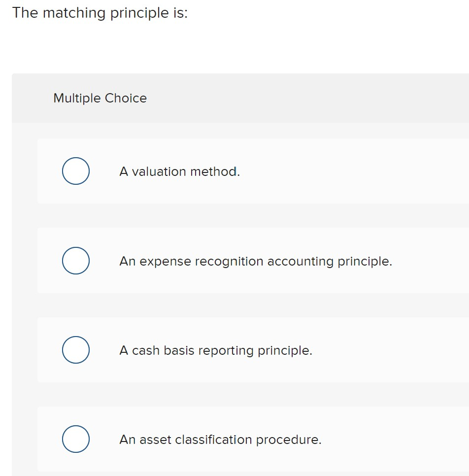Click the third answer option row
Viewport: 469px width, 476px height.
246,350
